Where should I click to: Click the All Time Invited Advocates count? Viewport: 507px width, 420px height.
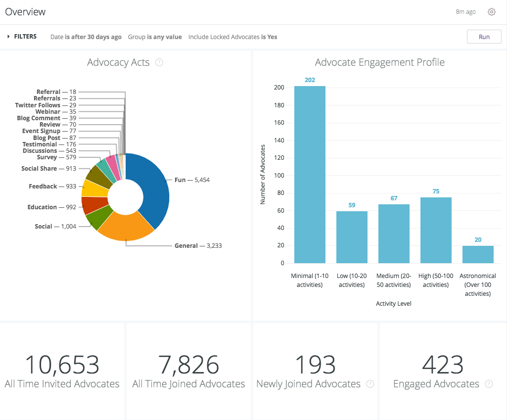[61, 364]
